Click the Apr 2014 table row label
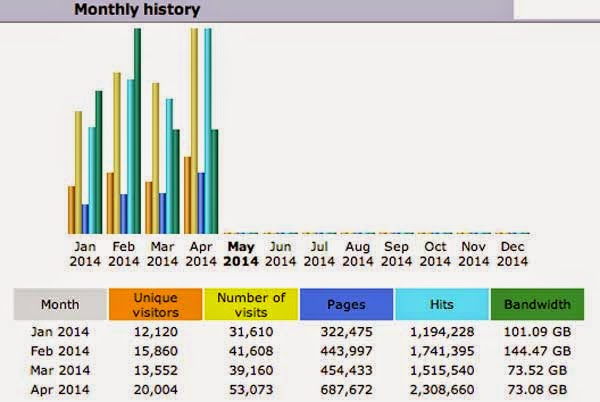The width and height of the screenshot is (600, 402). click(x=60, y=390)
